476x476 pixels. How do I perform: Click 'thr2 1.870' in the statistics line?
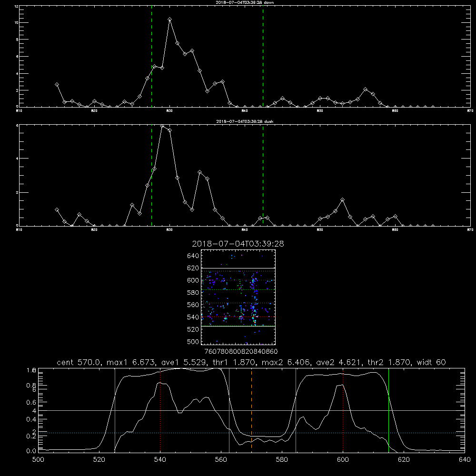390,362
